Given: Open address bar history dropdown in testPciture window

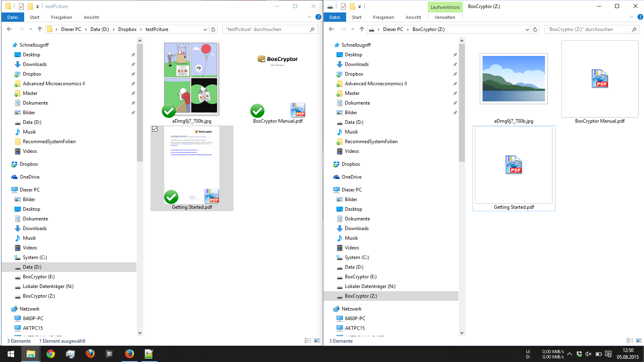Looking at the screenshot, I should point(205,29).
